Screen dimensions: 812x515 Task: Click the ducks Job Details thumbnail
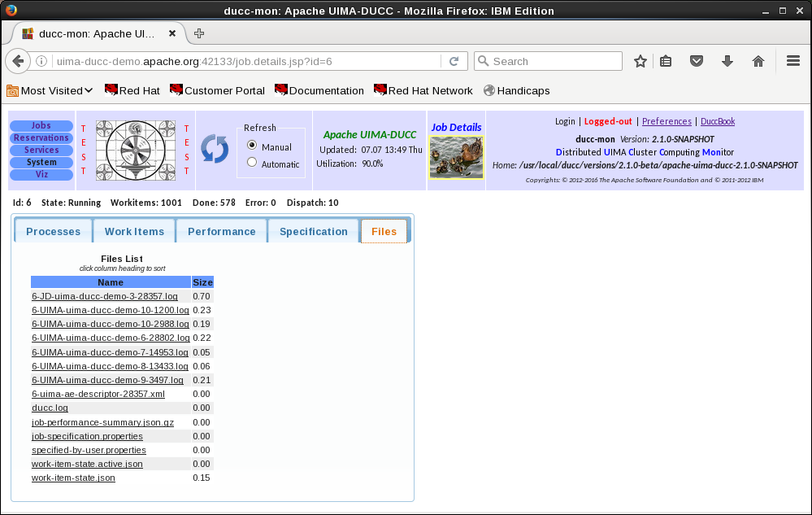coord(456,157)
